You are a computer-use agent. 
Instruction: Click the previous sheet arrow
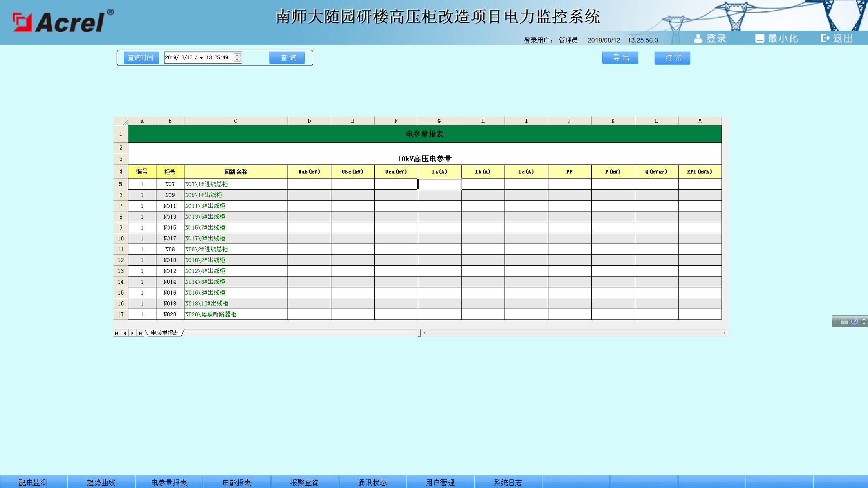point(125,333)
